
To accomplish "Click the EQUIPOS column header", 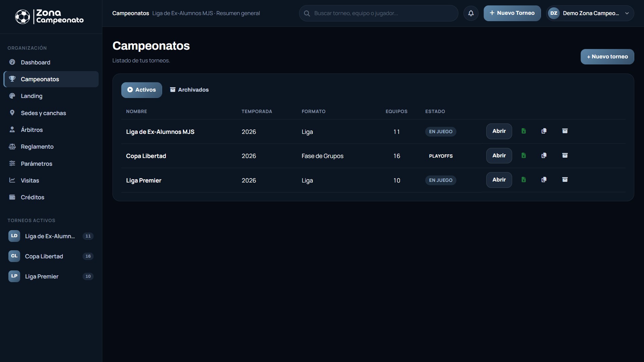I will [396, 111].
